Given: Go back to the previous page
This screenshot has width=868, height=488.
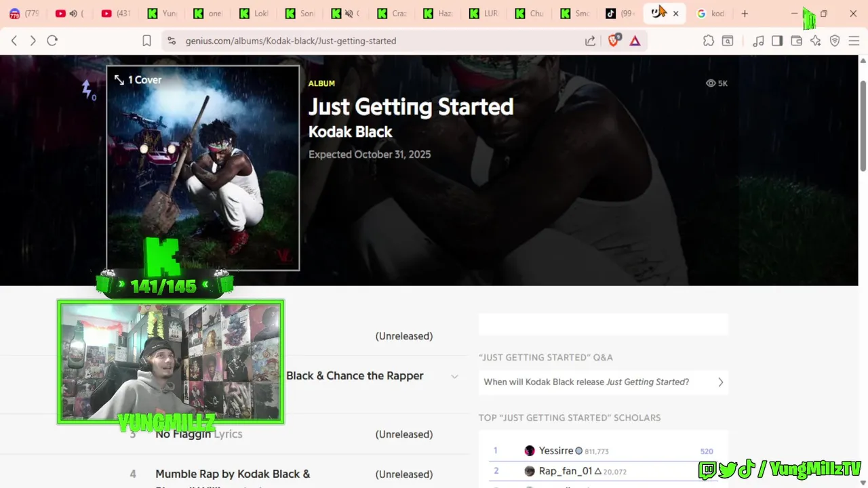Looking at the screenshot, I should [x=14, y=41].
